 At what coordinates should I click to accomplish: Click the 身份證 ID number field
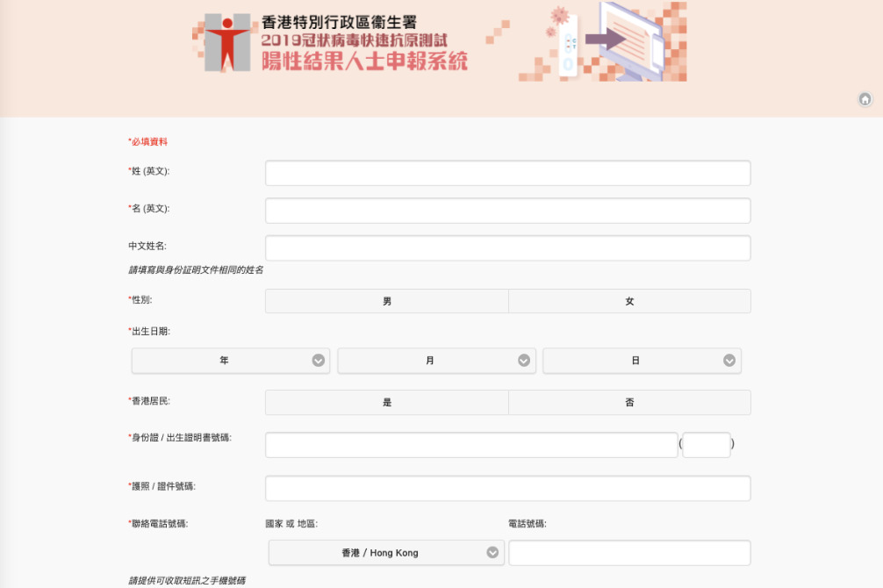(470, 444)
